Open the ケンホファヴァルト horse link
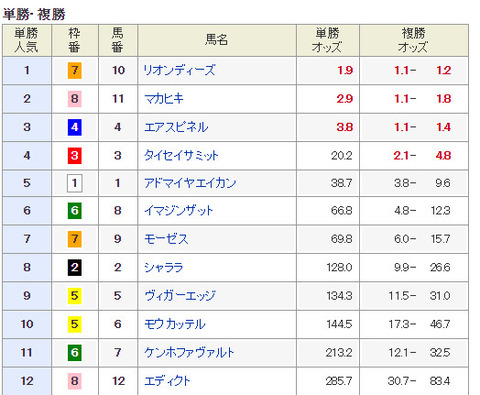This screenshot has width=480, height=395. (x=189, y=352)
